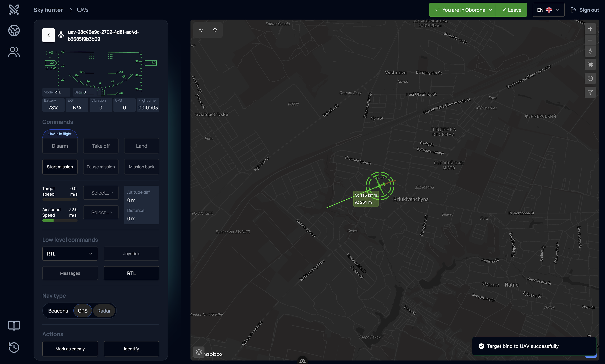Click the wind layer icon on map
605x364 pixels.
pyautogui.click(x=201, y=30)
